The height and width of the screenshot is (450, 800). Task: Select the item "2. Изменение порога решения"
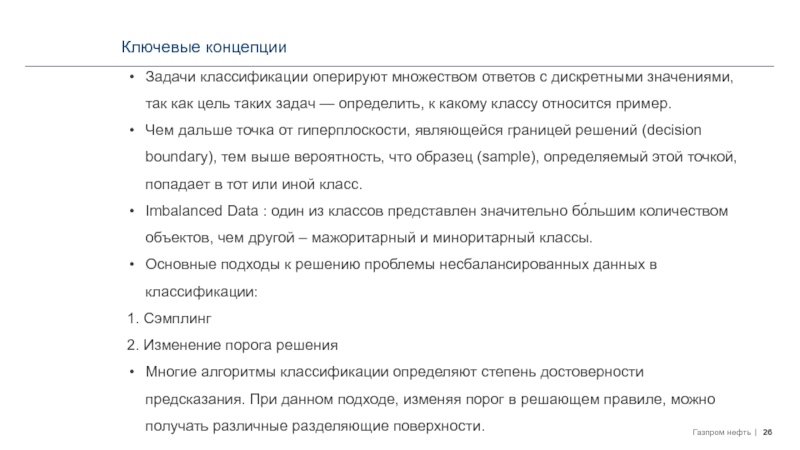233,345
